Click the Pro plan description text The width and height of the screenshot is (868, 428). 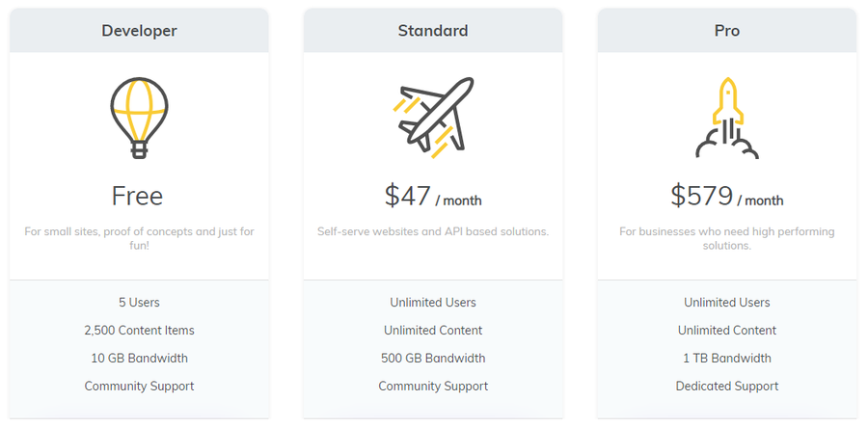[727, 238]
